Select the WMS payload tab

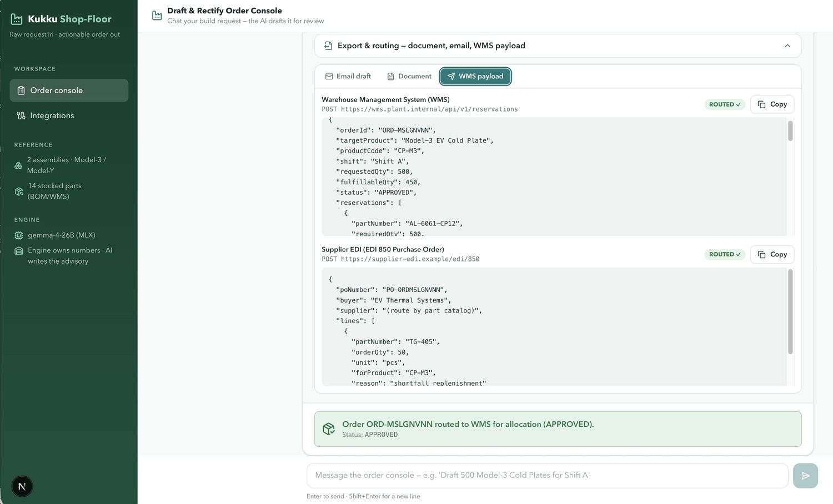coord(475,76)
